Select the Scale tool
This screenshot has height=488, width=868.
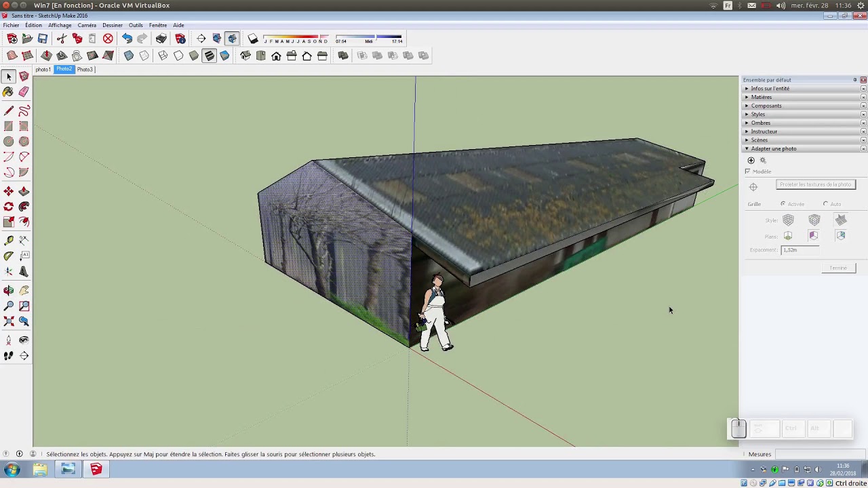8,222
